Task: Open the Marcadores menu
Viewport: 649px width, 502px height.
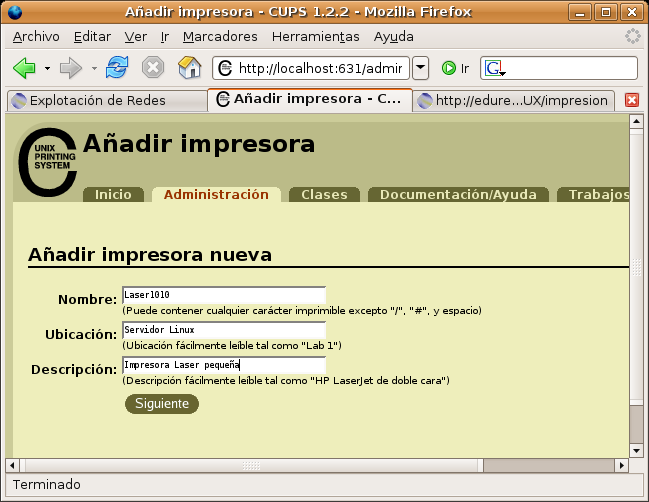Action: click(220, 36)
